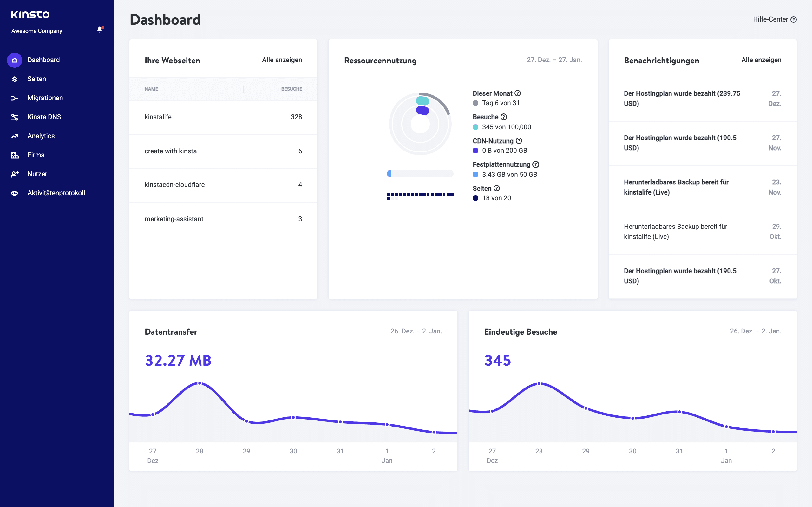Select the Nutzer add-user icon

click(x=14, y=174)
